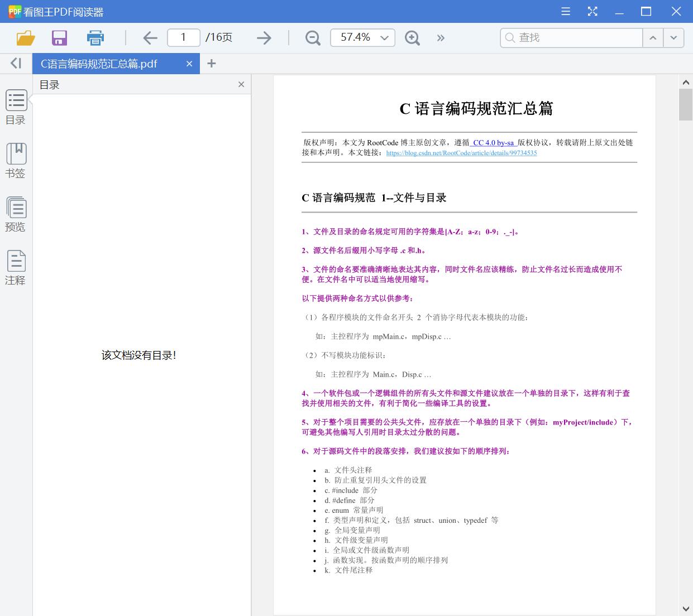
Task: Save the current document
Action: tap(59, 37)
